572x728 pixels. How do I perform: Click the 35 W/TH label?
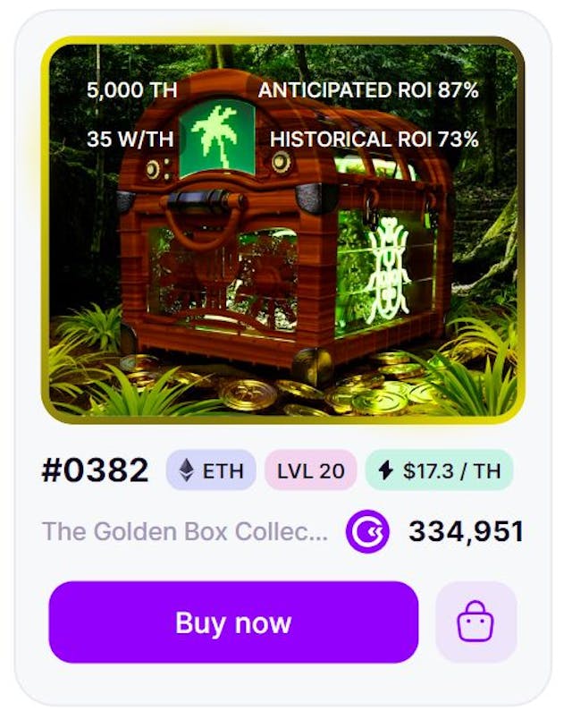(x=130, y=140)
